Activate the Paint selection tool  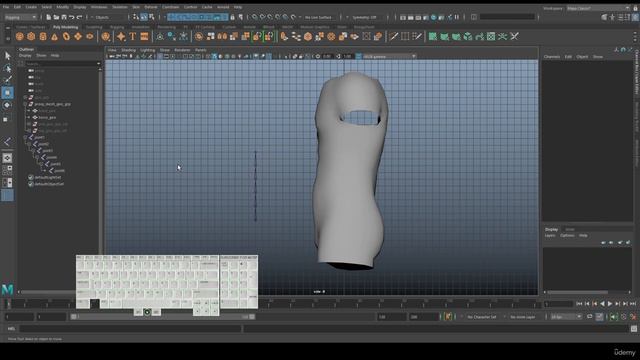tap(7, 80)
